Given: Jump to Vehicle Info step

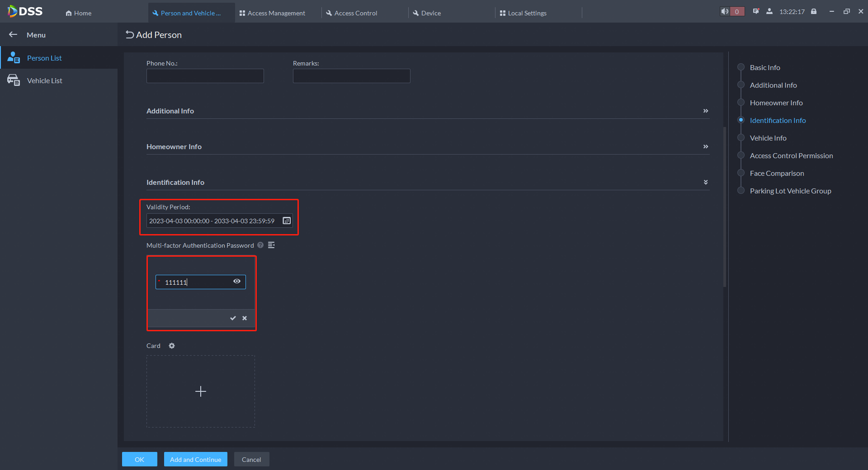Looking at the screenshot, I should tap(768, 138).
